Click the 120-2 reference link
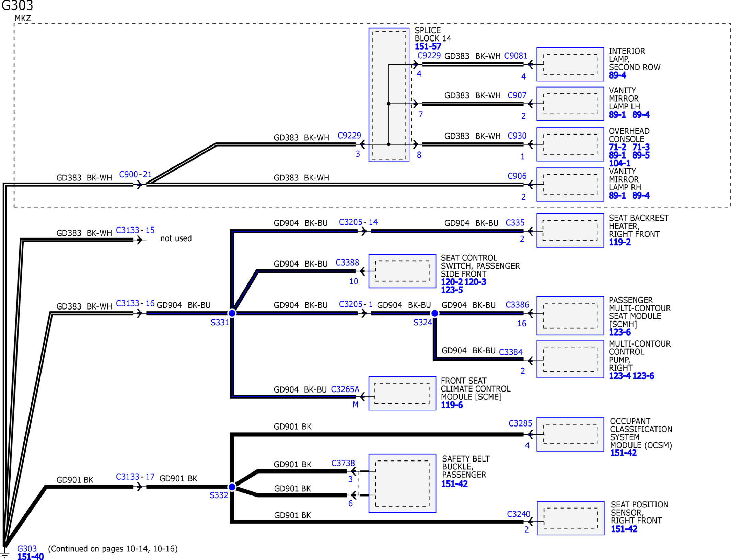Viewport: 731px width, 560px height. click(452, 282)
